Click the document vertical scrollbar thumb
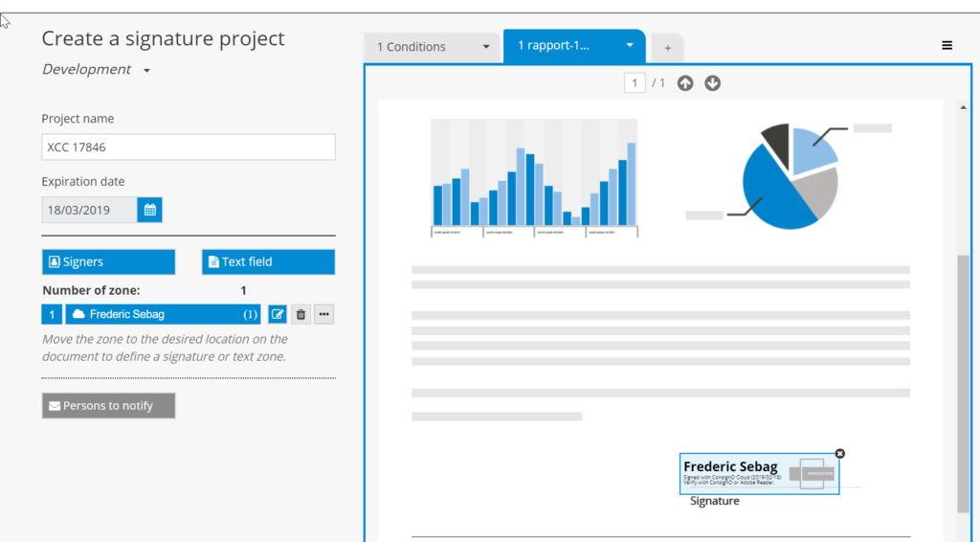The width and height of the screenshot is (980, 542). (x=963, y=383)
